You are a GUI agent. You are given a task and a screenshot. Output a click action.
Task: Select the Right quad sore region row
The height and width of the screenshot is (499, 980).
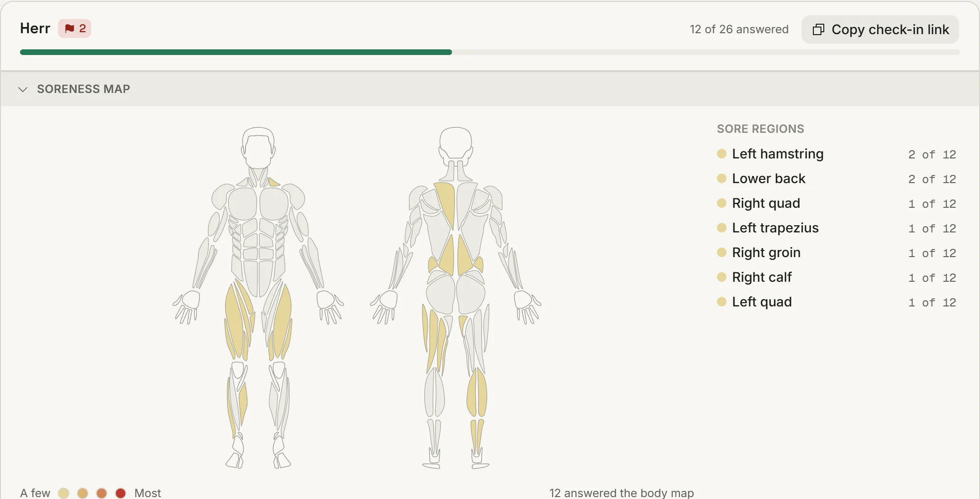836,203
